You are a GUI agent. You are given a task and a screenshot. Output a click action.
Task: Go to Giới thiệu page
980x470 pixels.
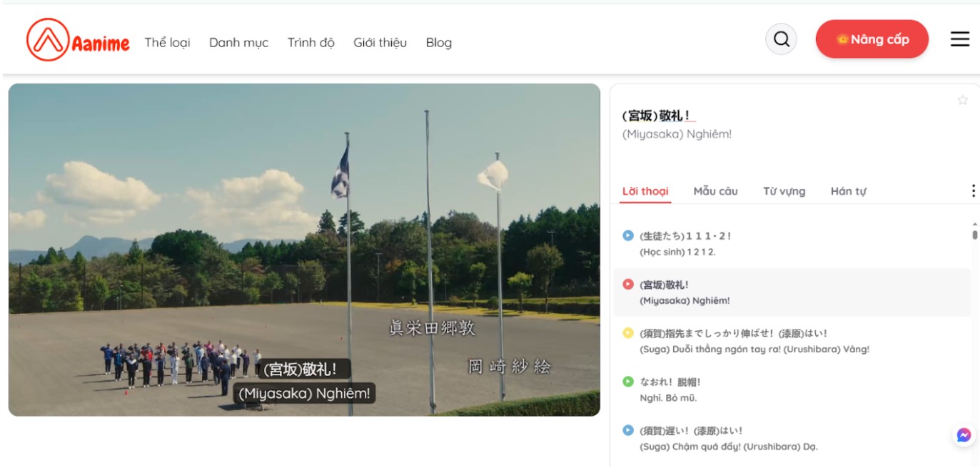click(x=380, y=43)
